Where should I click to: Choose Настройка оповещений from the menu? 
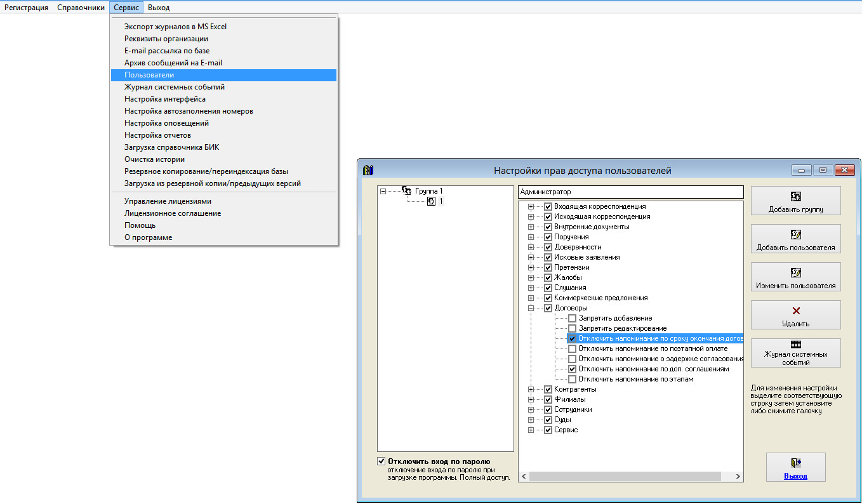tap(223, 123)
